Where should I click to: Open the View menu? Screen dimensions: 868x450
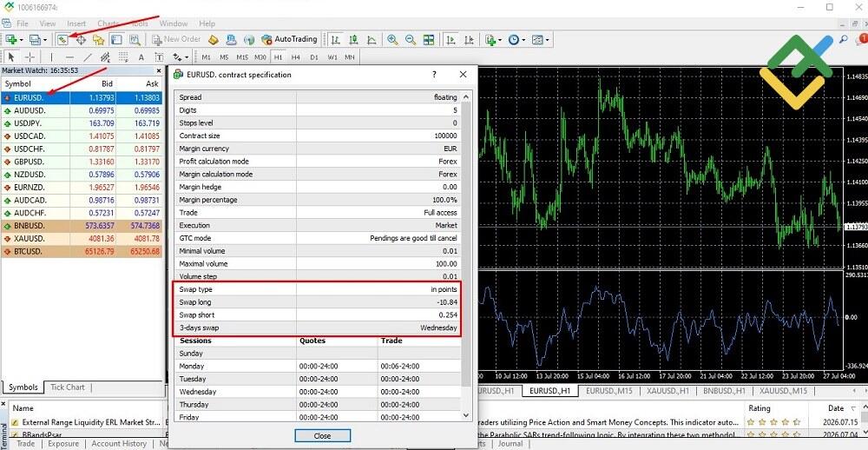pyautogui.click(x=48, y=23)
